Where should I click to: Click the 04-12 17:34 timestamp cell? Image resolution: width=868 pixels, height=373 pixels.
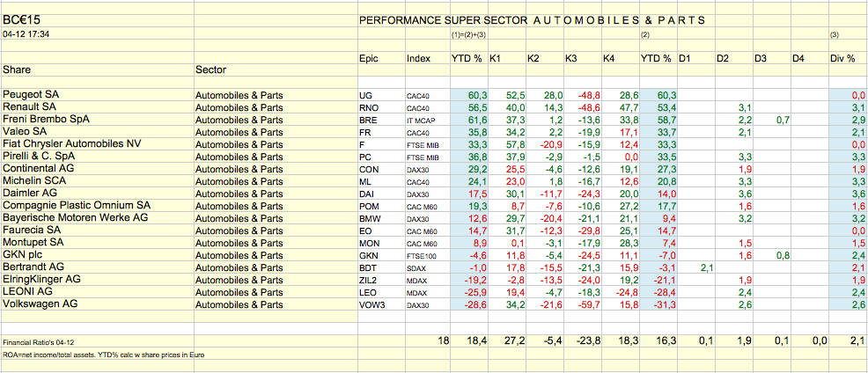pos(97,33)
